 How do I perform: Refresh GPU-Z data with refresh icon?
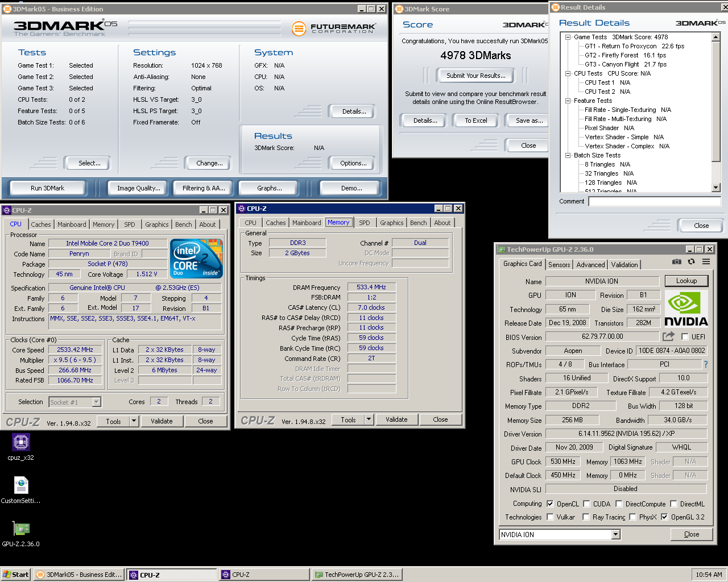point(691,262)
